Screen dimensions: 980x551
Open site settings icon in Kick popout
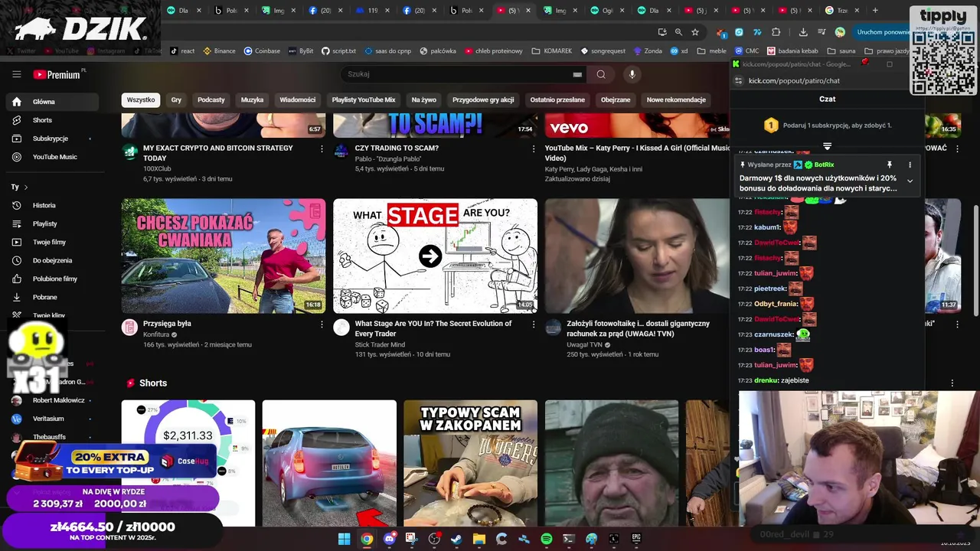click(738, 80)
